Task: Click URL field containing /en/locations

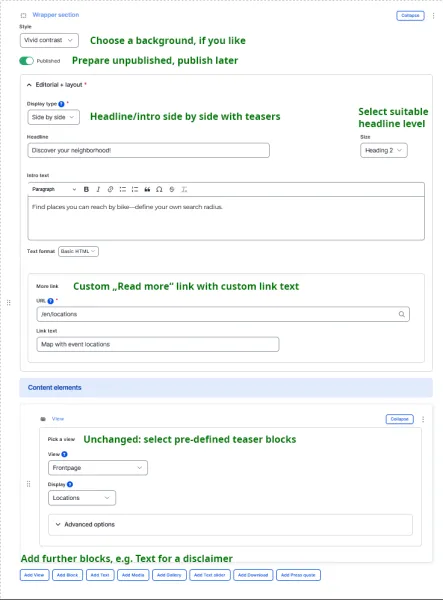Action: (x=223, y=314)
